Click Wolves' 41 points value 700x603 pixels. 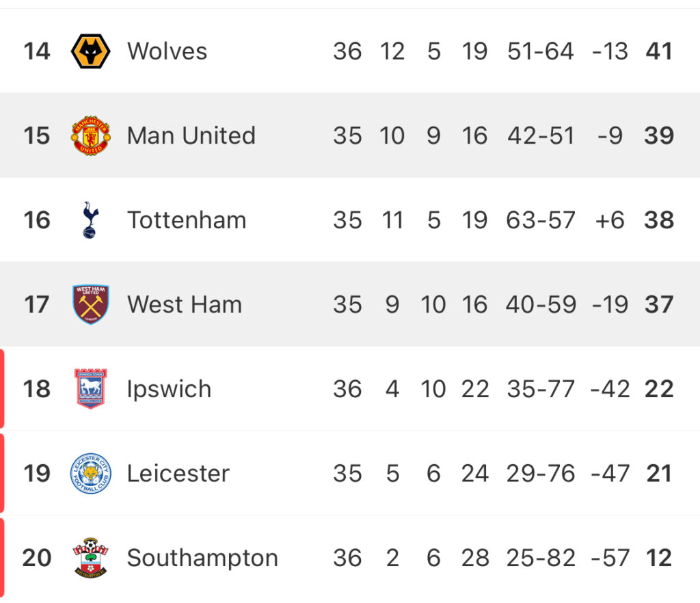point(659,51)
